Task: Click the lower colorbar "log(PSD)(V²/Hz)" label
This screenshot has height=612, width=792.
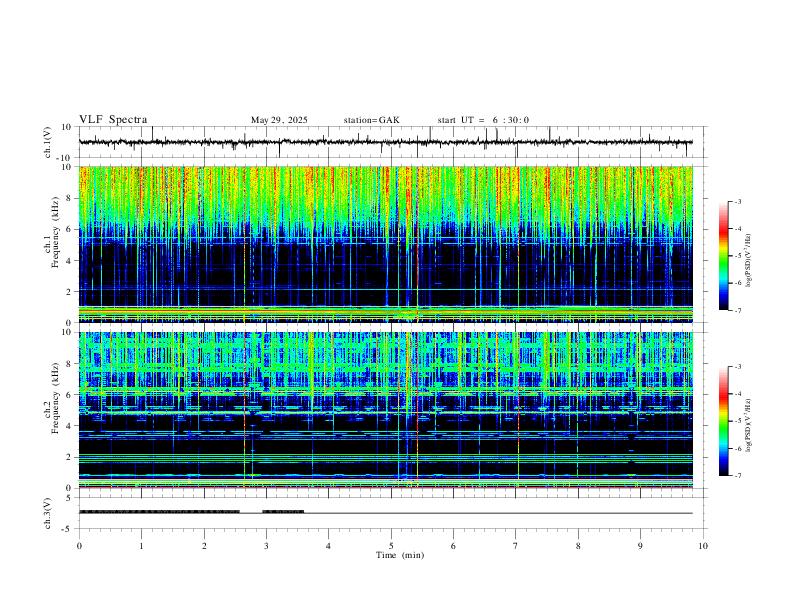Action: click(749, 425)
